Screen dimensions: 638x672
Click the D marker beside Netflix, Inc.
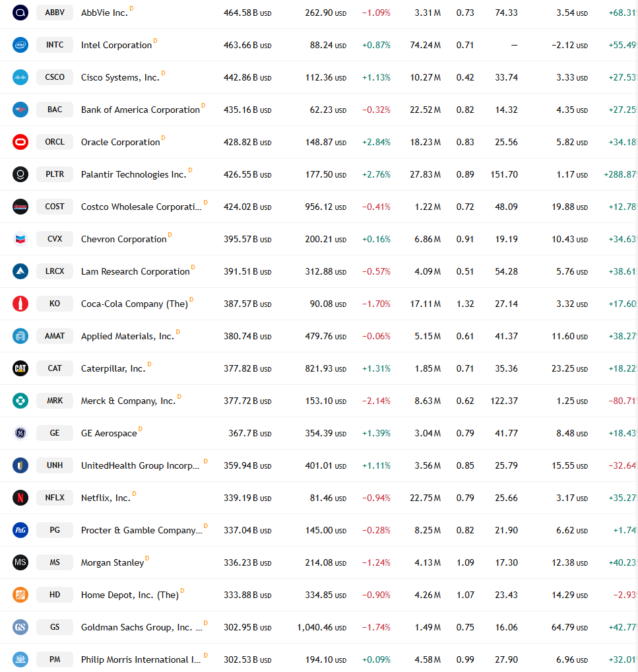coord(134,493)
